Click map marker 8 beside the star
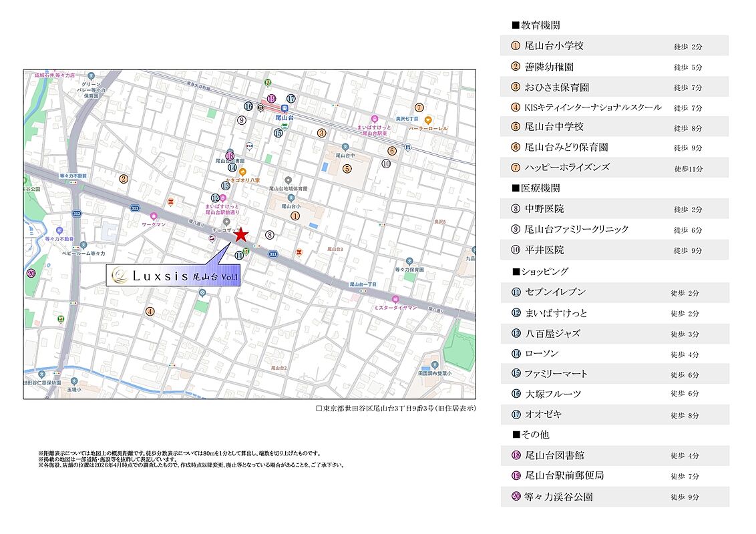The image size is (756, 534). 269,235
